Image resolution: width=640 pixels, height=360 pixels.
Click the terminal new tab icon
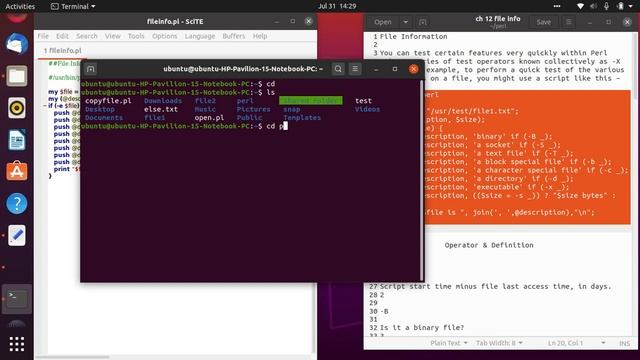coord(91,69)
